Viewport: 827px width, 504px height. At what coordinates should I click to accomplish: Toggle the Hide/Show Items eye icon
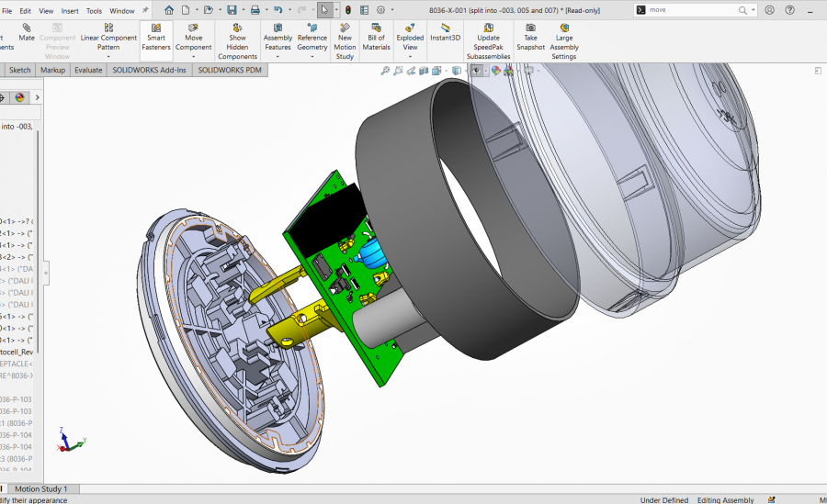476,71
